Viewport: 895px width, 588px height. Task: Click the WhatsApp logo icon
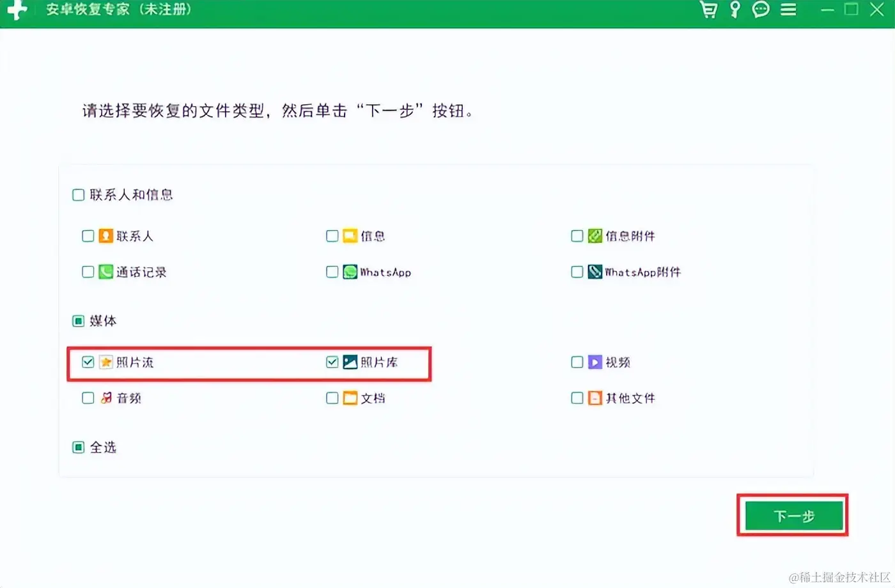(350, 272)
